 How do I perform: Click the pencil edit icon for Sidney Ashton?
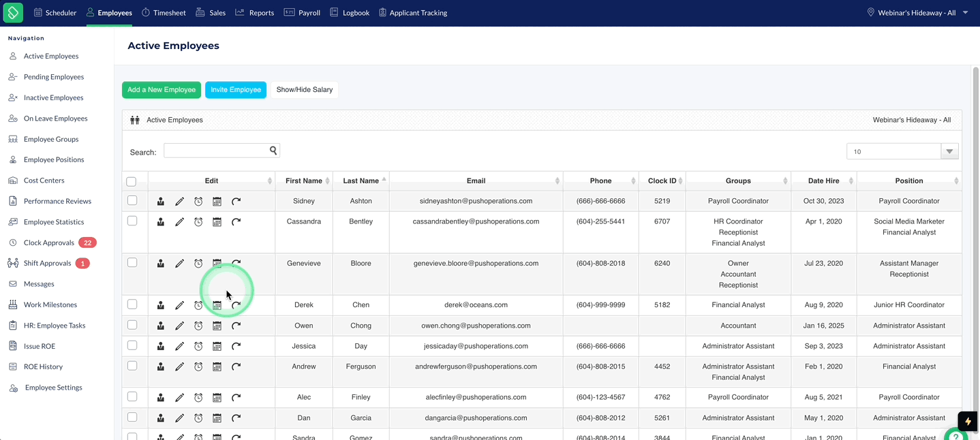tap(180, 202)
